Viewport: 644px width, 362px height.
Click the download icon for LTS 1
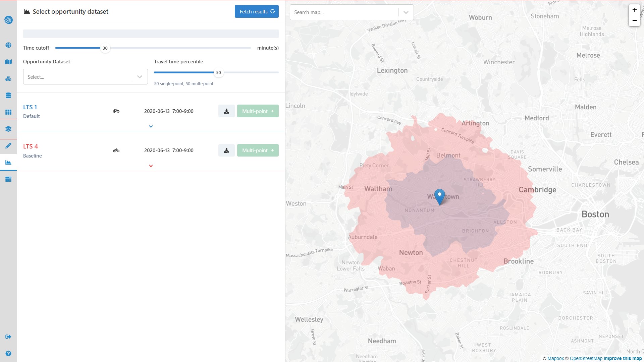(x=226, y=111)
